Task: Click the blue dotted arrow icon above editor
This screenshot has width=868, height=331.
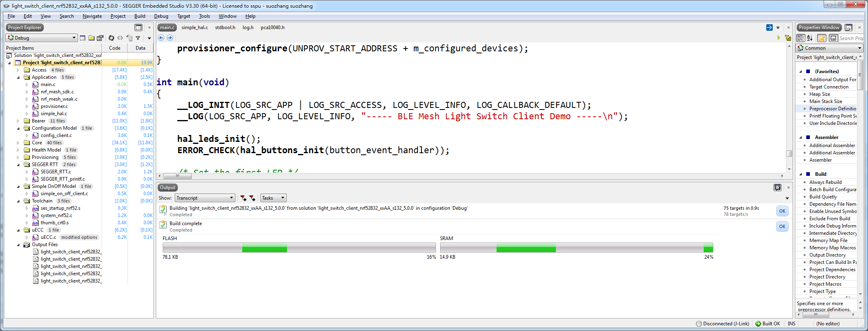Action: (x=769, y=27)
